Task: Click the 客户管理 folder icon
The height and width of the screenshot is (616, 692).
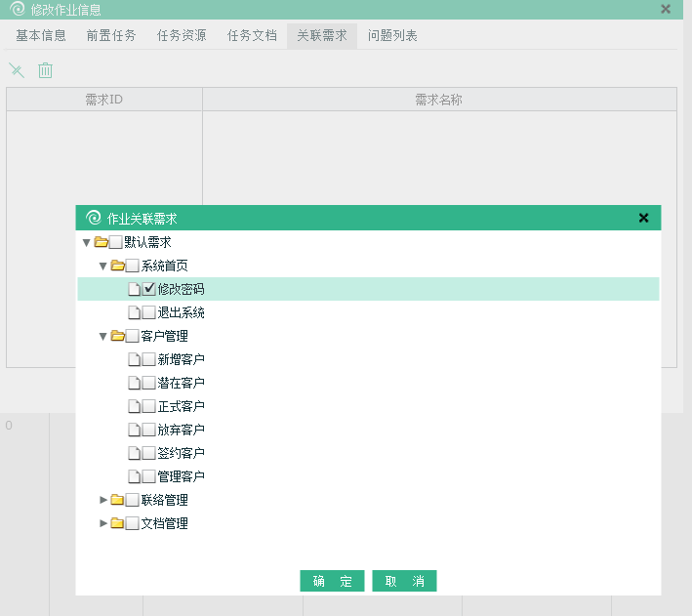Action: point(117,336)
